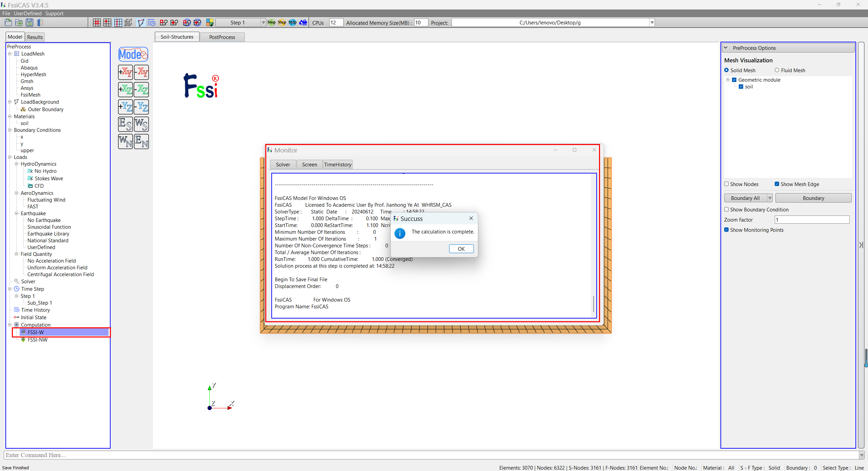Open the command line history dropdown
Viewport: 868px width, 471px height.
coord(862,455)
